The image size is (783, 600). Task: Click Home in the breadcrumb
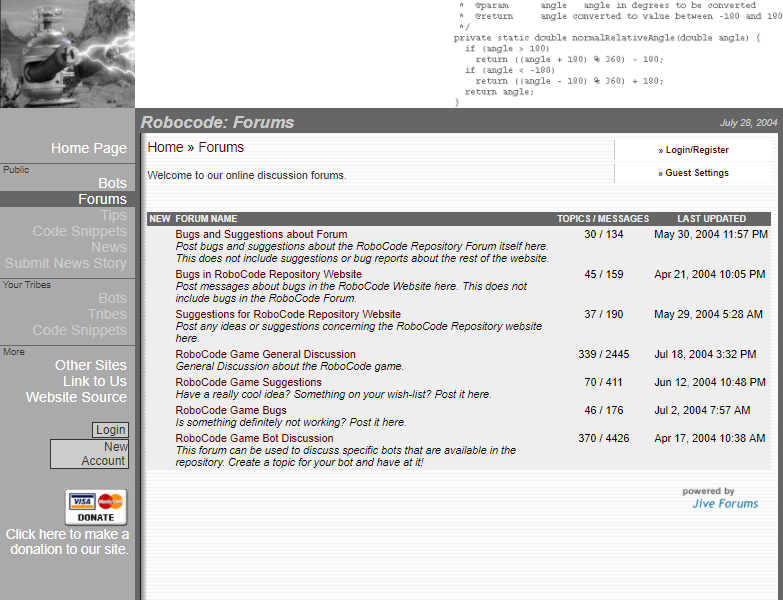click(x=165, y=147)
